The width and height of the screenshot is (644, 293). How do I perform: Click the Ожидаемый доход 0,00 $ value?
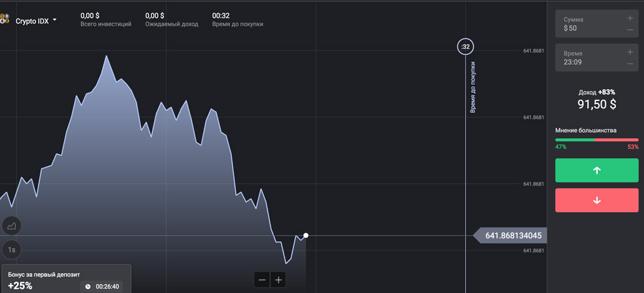[x=155, y=16]
